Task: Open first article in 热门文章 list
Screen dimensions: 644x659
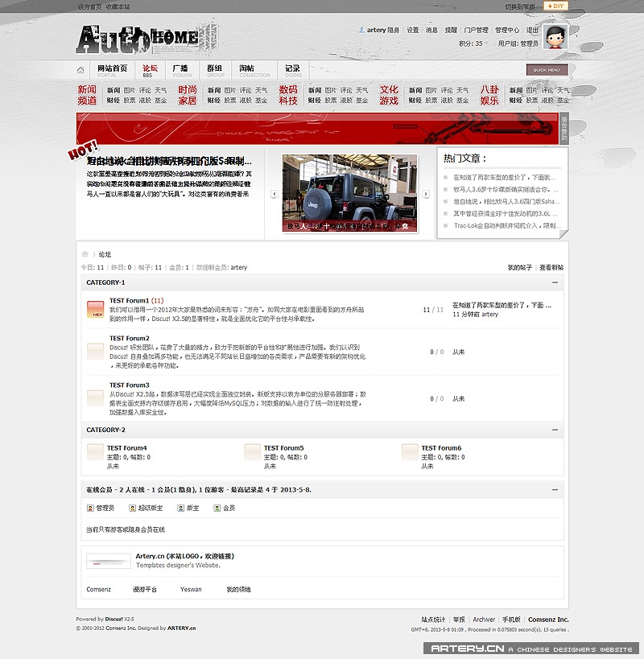Action: tap(505, 177)
